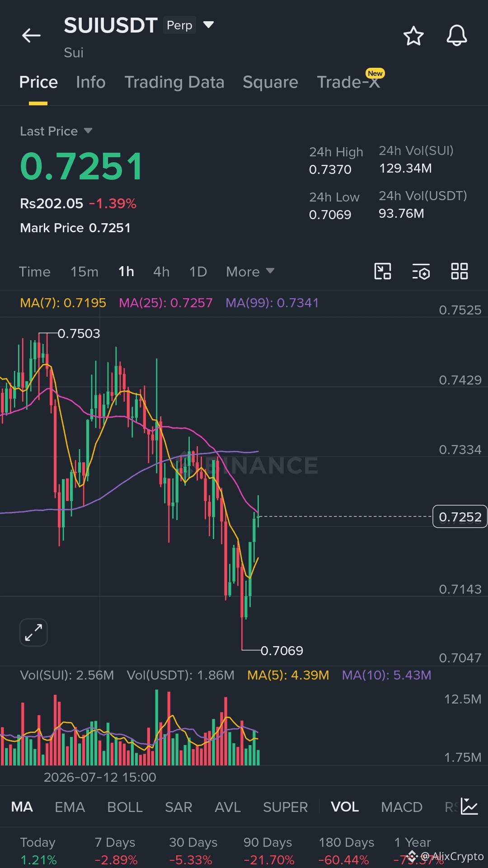Toggle the EMA indicator
This screenshot has width=488, height=868.
pyautogui.click(x=70, y=807)
